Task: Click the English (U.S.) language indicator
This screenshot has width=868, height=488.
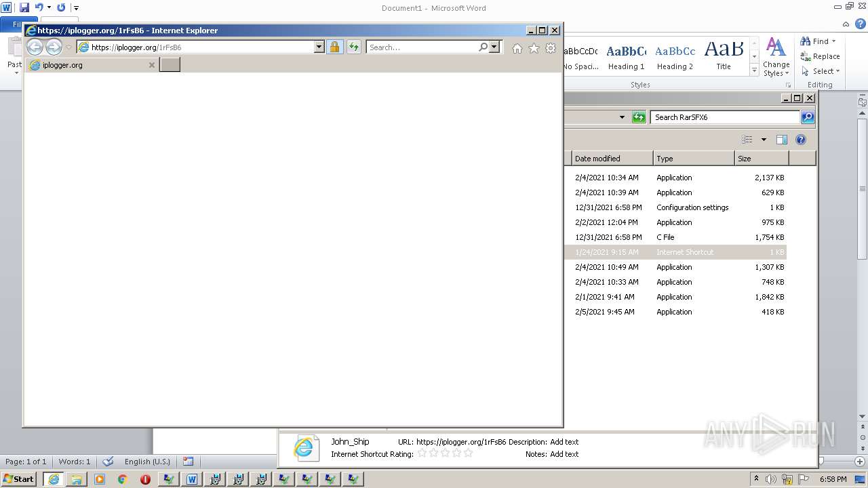Action: click(147, 462)
